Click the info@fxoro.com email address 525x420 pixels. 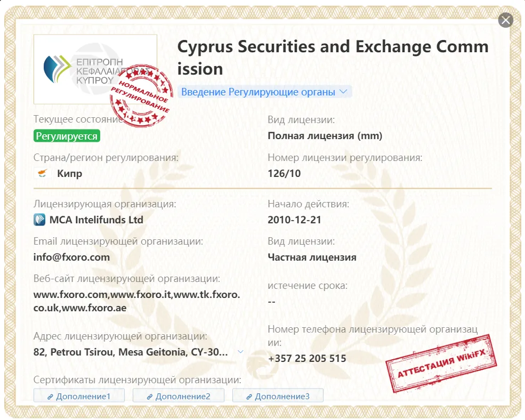[x=71, y=257]
